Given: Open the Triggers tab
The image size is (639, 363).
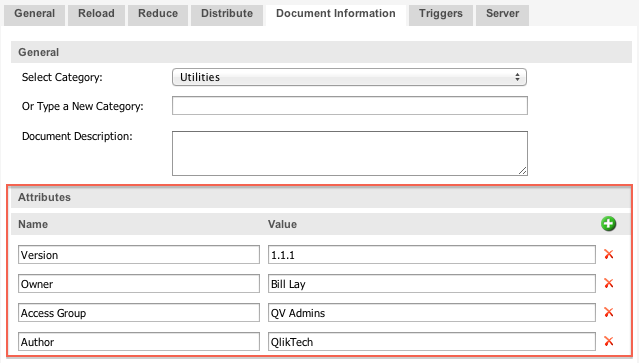Looking at the screenshot, I should (x=441, y=15).
